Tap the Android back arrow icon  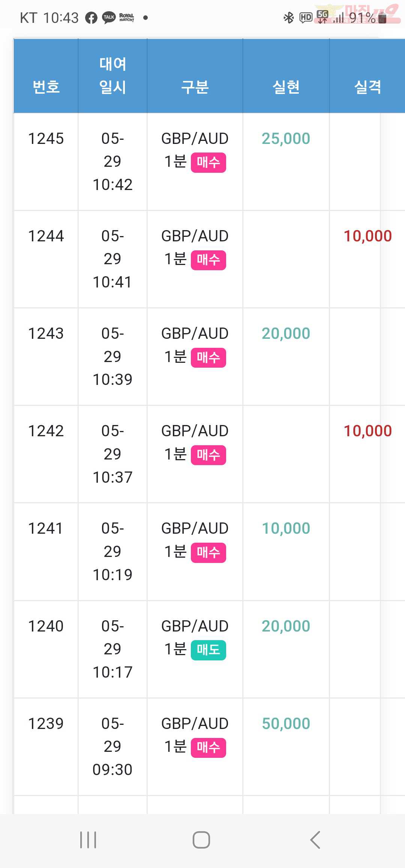(x=315, y=840)
